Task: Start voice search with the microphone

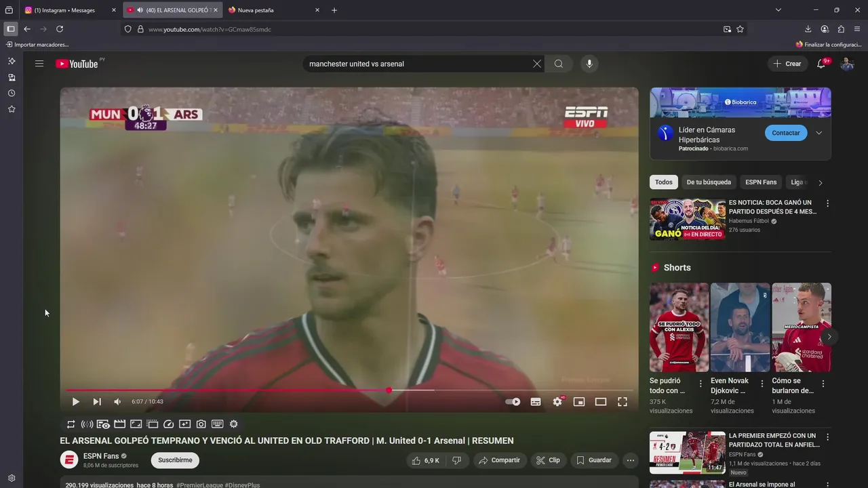Action: click(x=589, y=64)
